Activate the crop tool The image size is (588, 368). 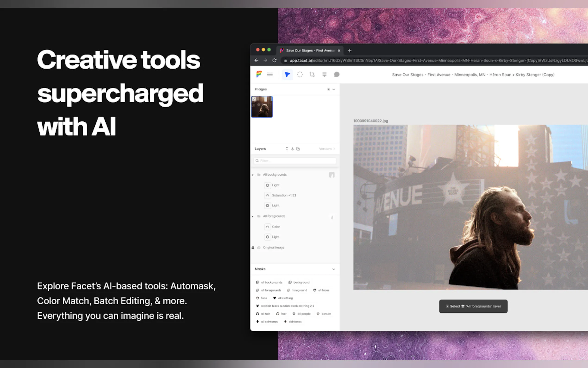[x=312, y=74]
